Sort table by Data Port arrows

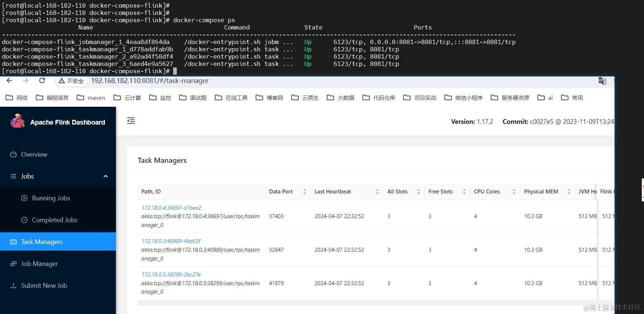click(x=305, y=192)
